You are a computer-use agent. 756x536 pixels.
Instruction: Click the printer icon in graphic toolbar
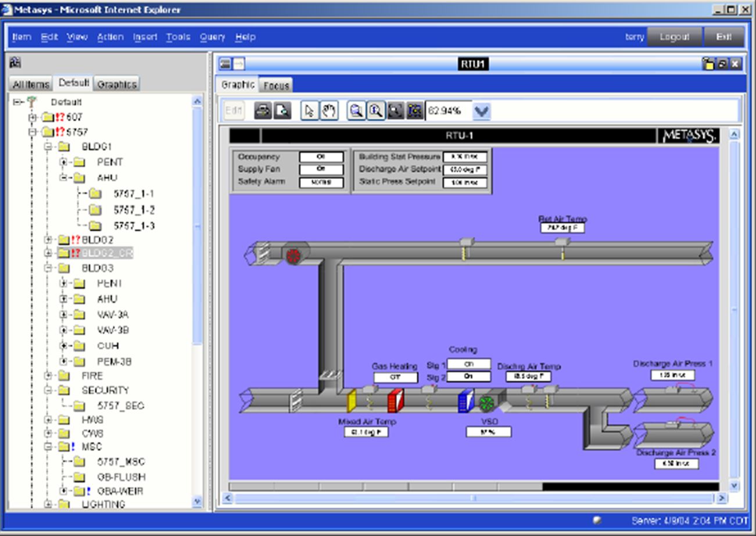(x=263, y=110)
